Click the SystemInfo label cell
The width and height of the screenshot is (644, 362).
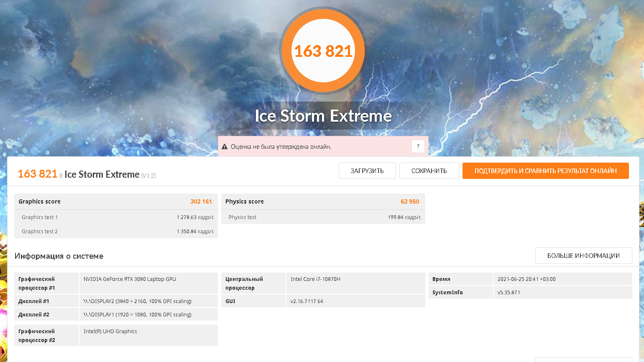pos(461,292)
